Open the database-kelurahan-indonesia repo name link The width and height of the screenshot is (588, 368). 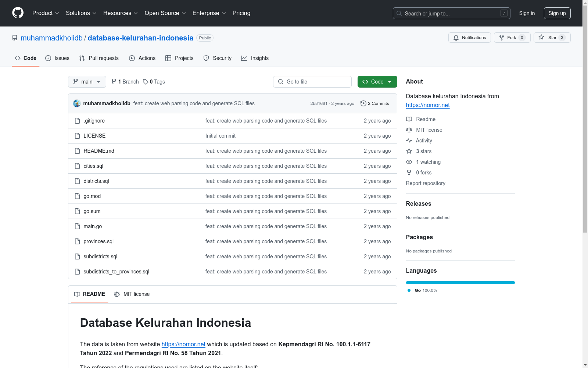click(x=140, y=38)
